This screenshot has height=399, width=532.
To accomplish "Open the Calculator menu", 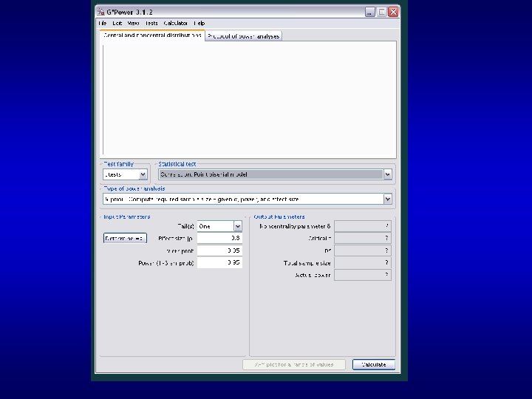I will pyautogui.click(x=175, y=23).
